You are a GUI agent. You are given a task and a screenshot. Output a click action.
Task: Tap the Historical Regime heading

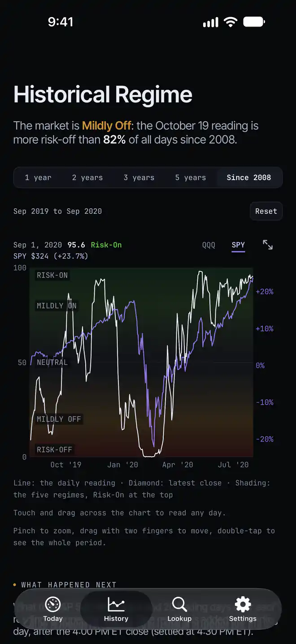click(x=103, y=94)
